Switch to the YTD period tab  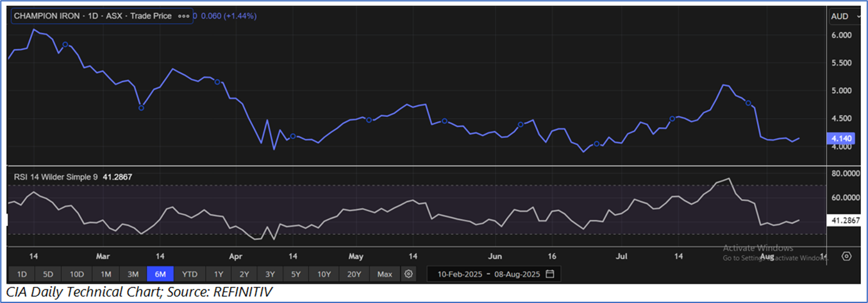point(189,274)
